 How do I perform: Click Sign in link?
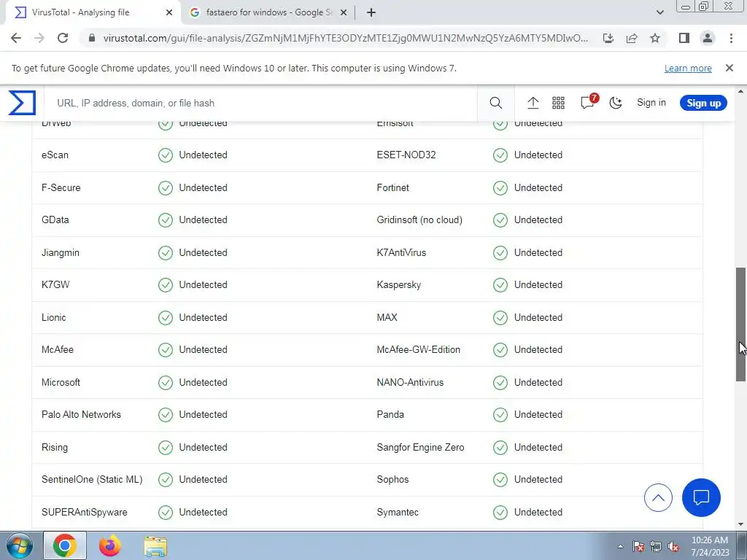tap(651, 103)
